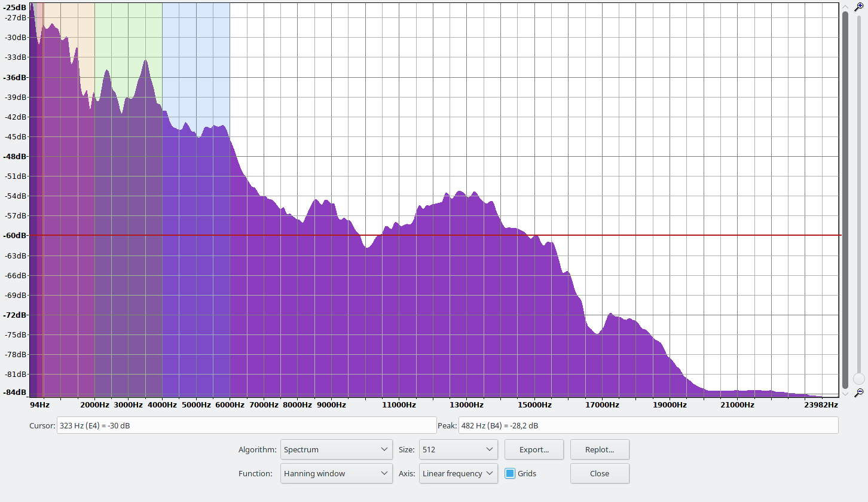Image resolution: width=868 pixels, height=502 pixels.
Task: Click the 5000Hz frequency label
Action: pyautogui.click(x=196, y=405)
